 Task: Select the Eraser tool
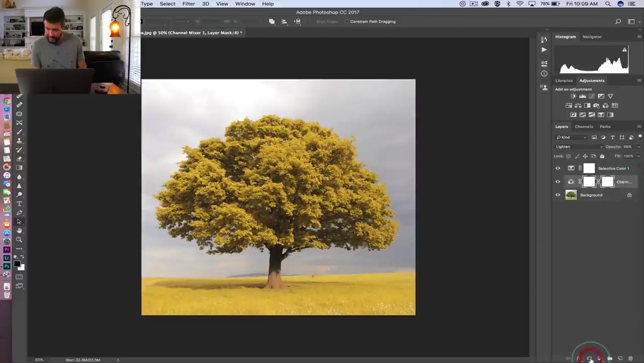19,158
